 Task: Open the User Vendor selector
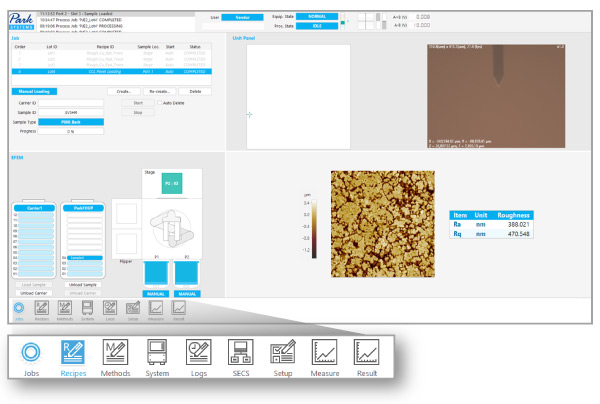[243, 17]
